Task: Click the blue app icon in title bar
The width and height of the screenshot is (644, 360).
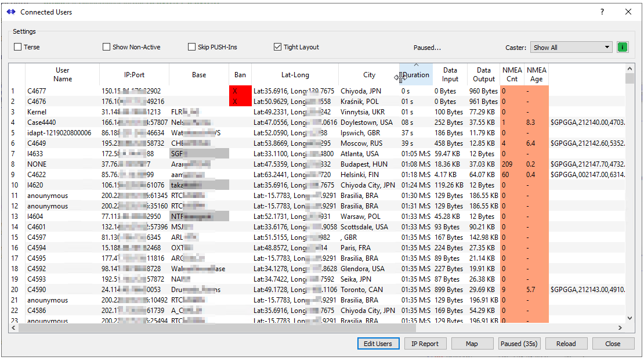Action: (11, 12)
